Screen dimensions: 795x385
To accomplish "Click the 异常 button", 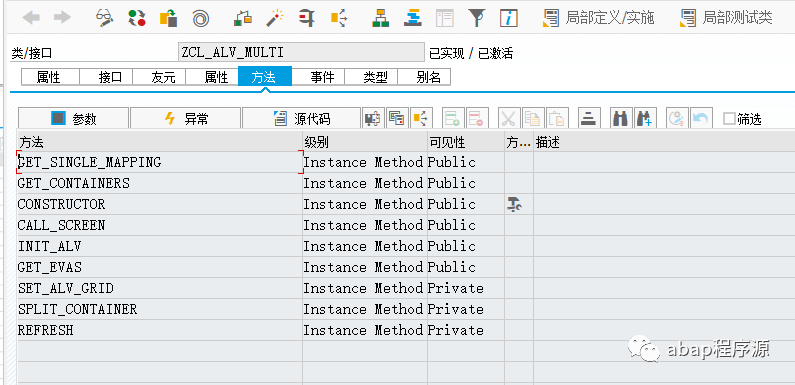I will (186, 119).
